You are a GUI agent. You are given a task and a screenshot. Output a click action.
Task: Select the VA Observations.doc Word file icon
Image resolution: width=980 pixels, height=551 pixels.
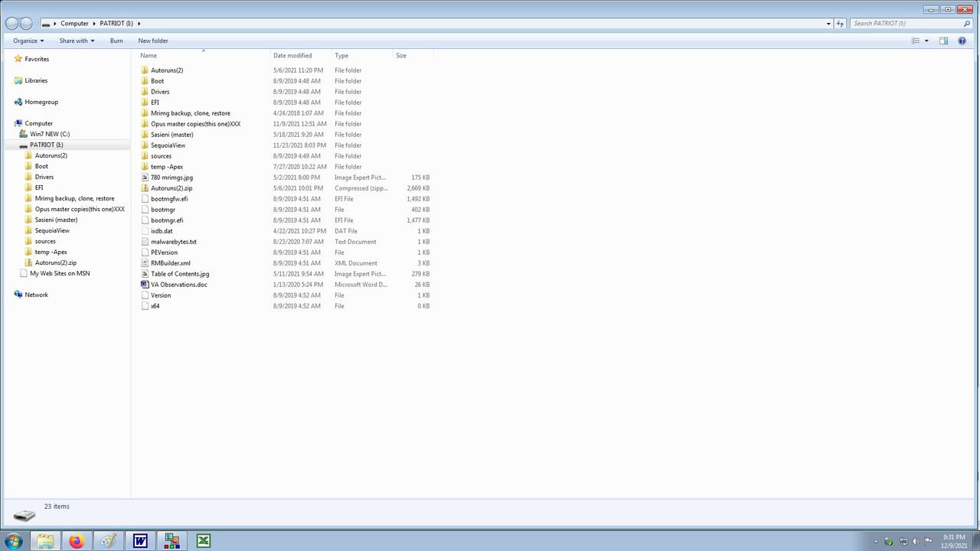pos(145,285)
